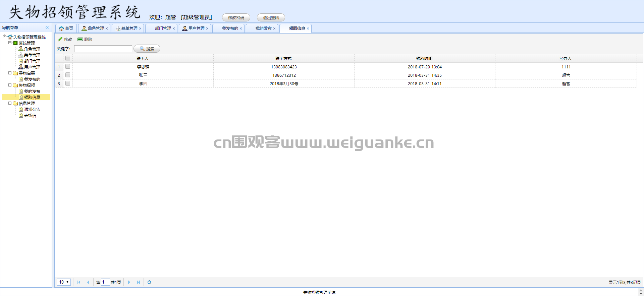
Task: Open page size dropdown showing 10
Action: pos(64,282)
